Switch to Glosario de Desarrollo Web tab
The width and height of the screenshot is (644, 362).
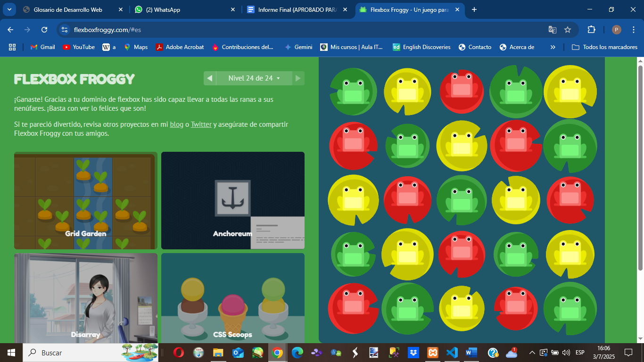67,9
